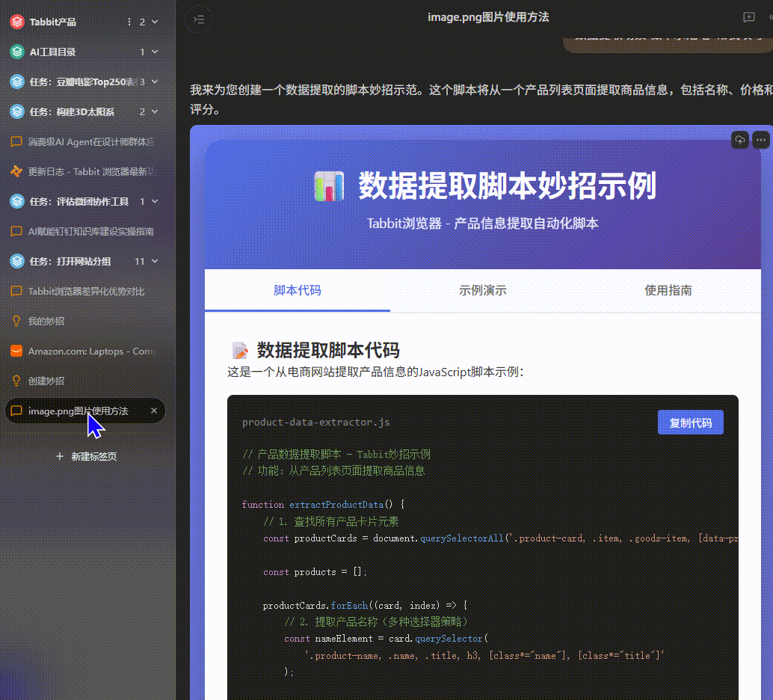Switch to the 脚本代码 tab
Image resolution: width=773 pixels, height=700 pixels.
[298, 291]
